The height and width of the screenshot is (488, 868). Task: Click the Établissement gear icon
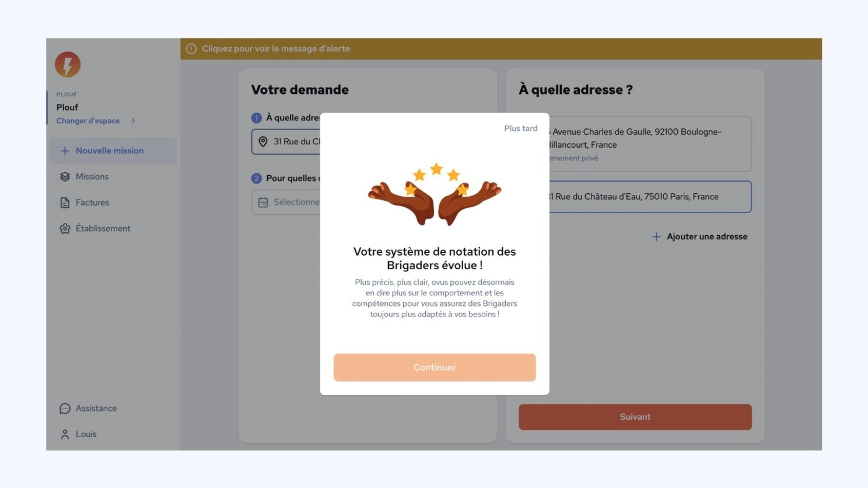click(x=65, y=228)
